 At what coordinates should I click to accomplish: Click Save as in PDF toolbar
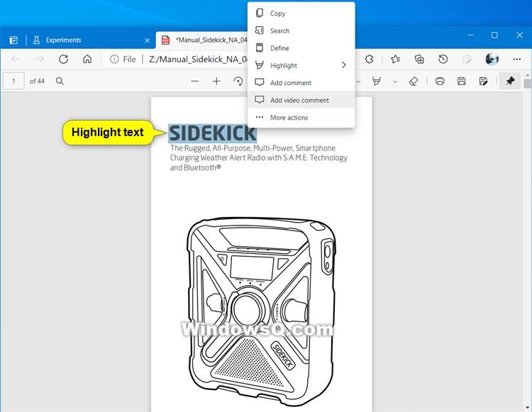pyautogui.click(x=483, y=81)
